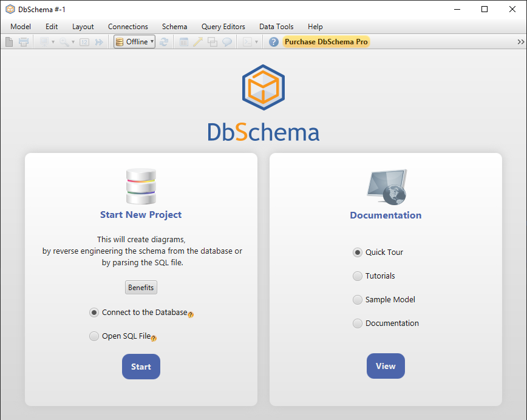Open the Data Tools menu

click(276, 27)
